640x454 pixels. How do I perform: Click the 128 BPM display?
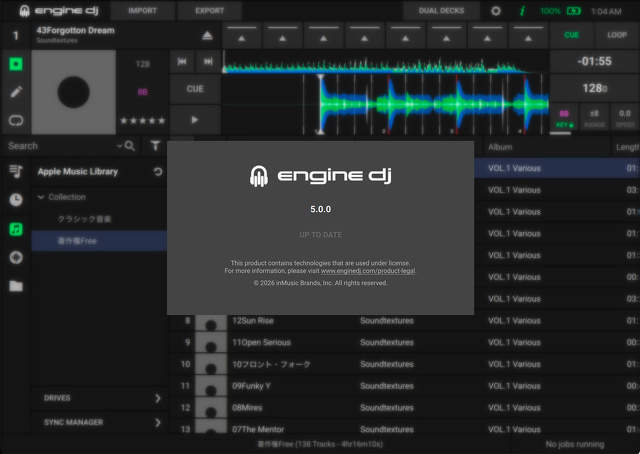(x=594, y=88)
